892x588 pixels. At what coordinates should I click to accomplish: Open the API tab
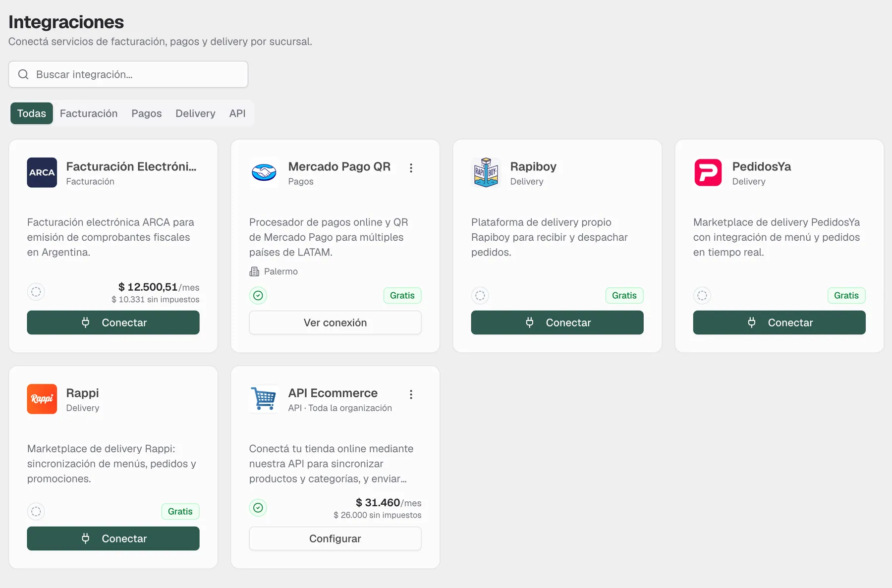[x=237, y=113]
